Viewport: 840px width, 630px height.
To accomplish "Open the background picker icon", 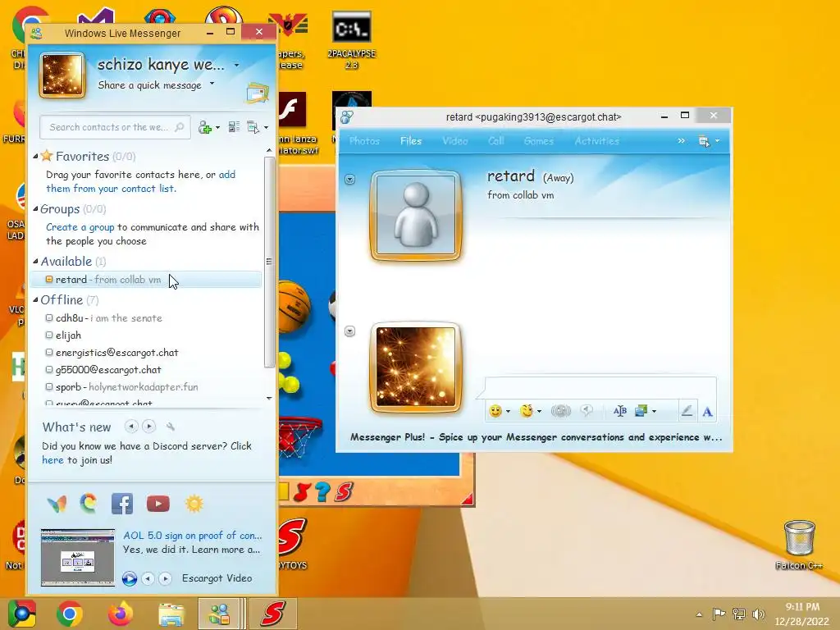I will point(641,411).
